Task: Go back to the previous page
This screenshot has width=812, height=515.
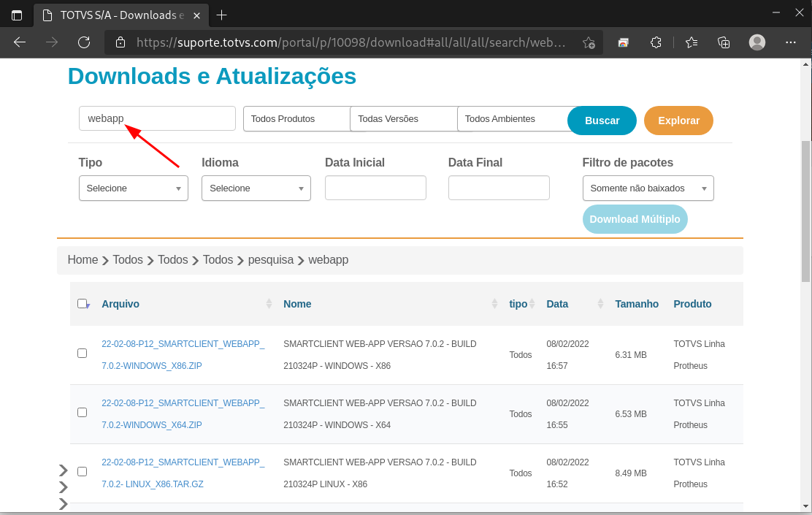Action: coord(20,42)
